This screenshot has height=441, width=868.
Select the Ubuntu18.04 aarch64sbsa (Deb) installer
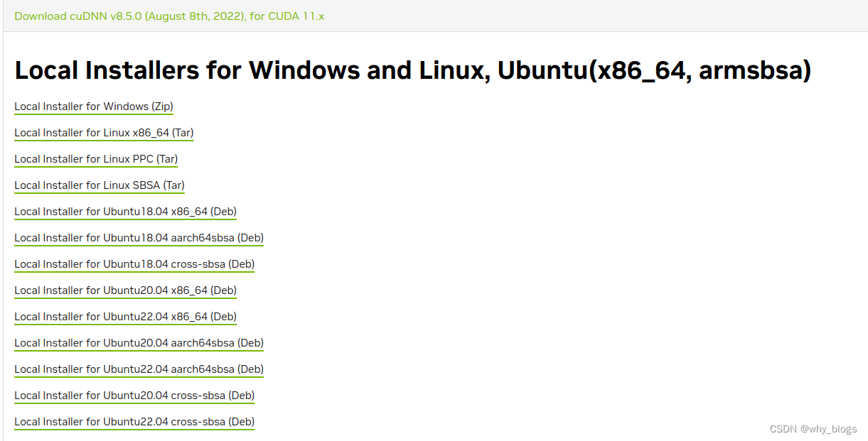pos(139,238)
